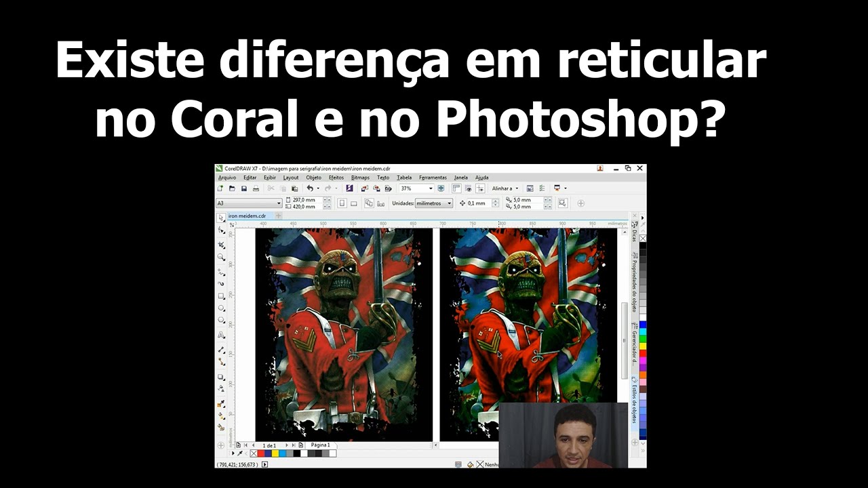
Task: Toggle show guidelines button
Action: [480, 188]
